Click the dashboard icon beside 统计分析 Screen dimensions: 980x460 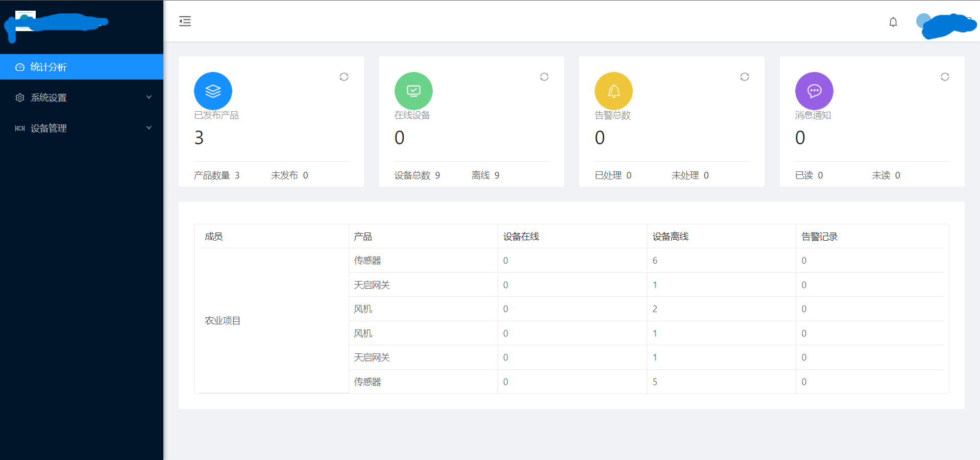(20, 67)
